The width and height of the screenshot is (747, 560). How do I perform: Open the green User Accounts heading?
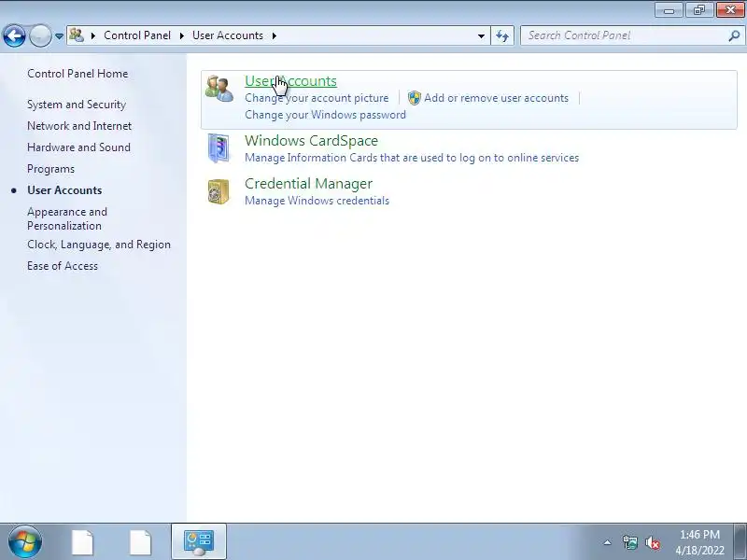(x=290, y=81)
